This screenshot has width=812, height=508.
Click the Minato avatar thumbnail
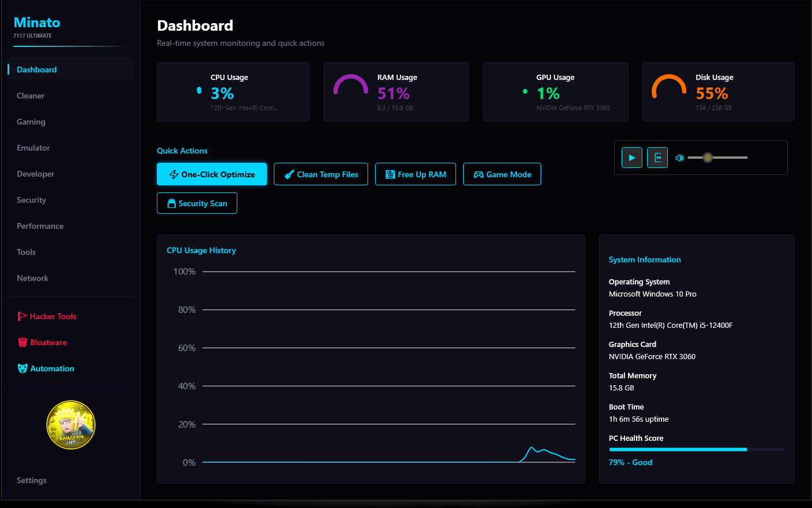click(x=71, y=425)
